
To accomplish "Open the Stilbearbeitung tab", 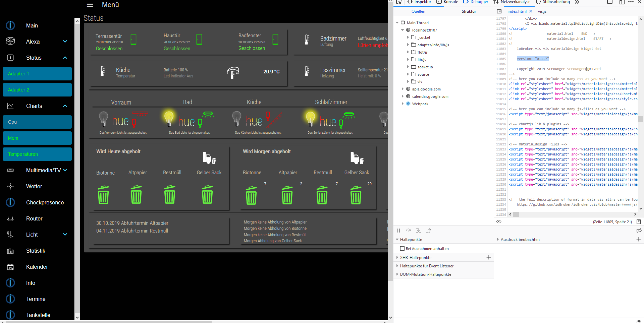I will tap(553, 2).
